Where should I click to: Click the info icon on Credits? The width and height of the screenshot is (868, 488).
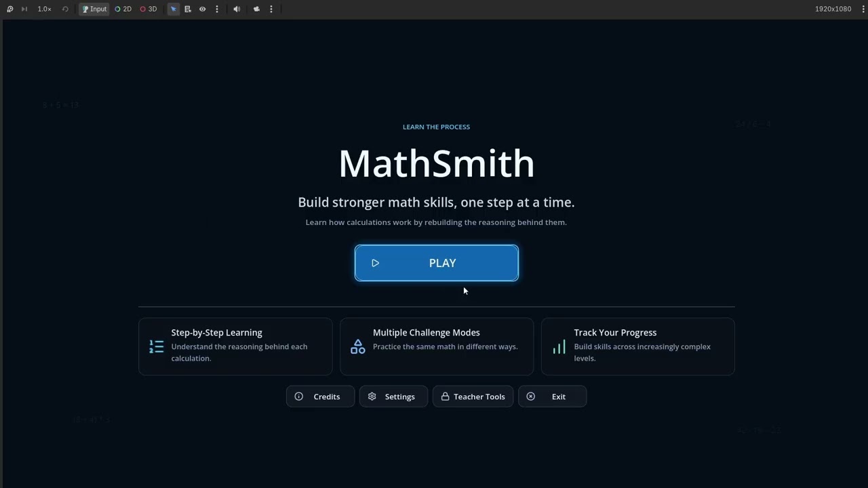click(299, 396)
